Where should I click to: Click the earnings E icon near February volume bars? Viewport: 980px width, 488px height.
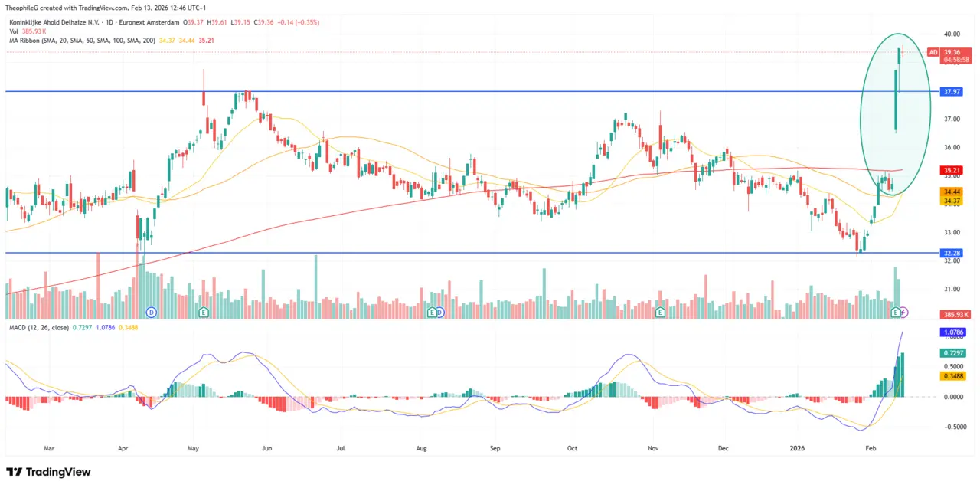click(896, 313)
